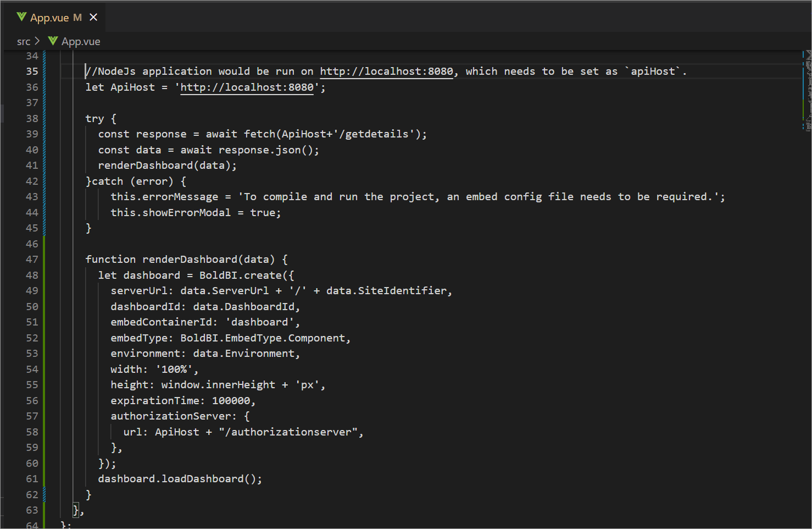Close the App.vue tab
The width and height of the screenshot is (812, 529).
93,16
